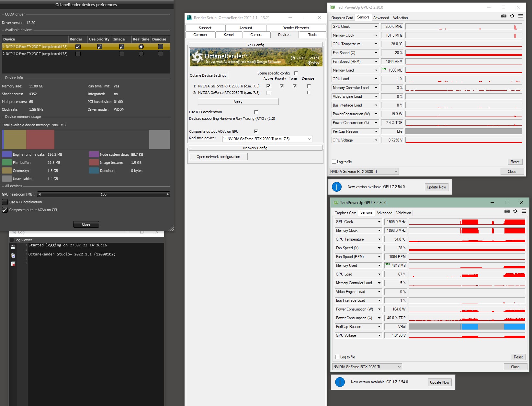Open GPU Voltage dropdown in lower GPU-Z window

379,335
